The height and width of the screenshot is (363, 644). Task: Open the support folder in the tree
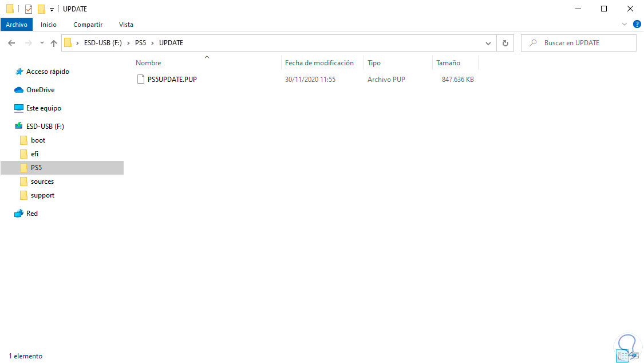42,195
